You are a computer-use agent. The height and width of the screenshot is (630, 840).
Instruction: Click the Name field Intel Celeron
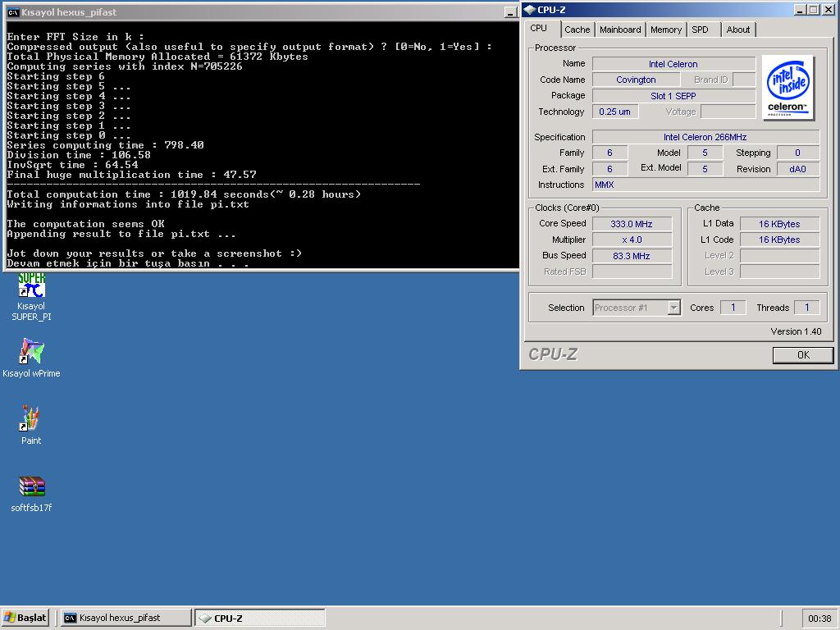click(x=673, y=64)
